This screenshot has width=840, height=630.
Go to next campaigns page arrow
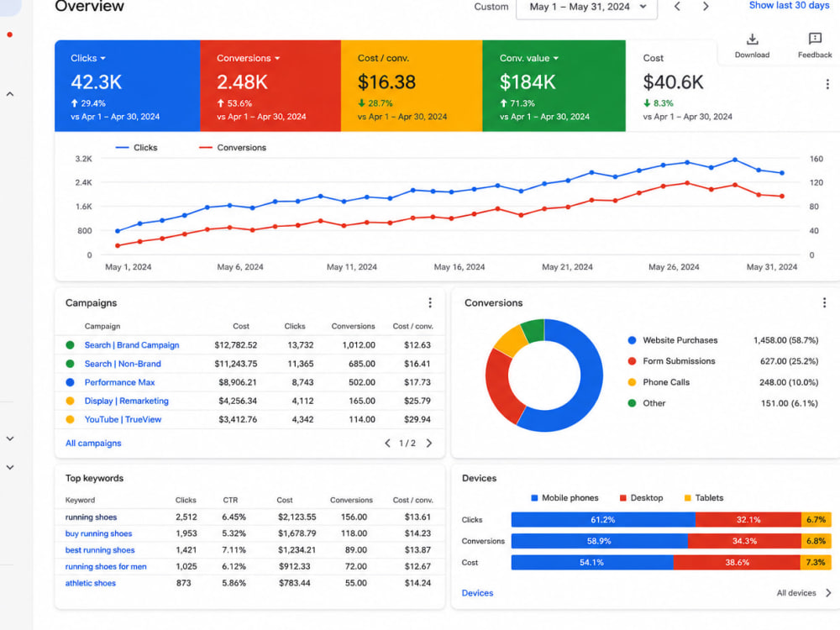tap(429, 443)
